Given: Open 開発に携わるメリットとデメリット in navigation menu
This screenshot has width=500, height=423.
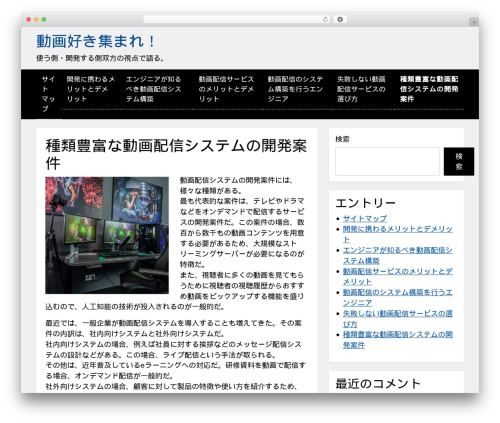Looking at the screenshot, I should click(x=90, y=89).
